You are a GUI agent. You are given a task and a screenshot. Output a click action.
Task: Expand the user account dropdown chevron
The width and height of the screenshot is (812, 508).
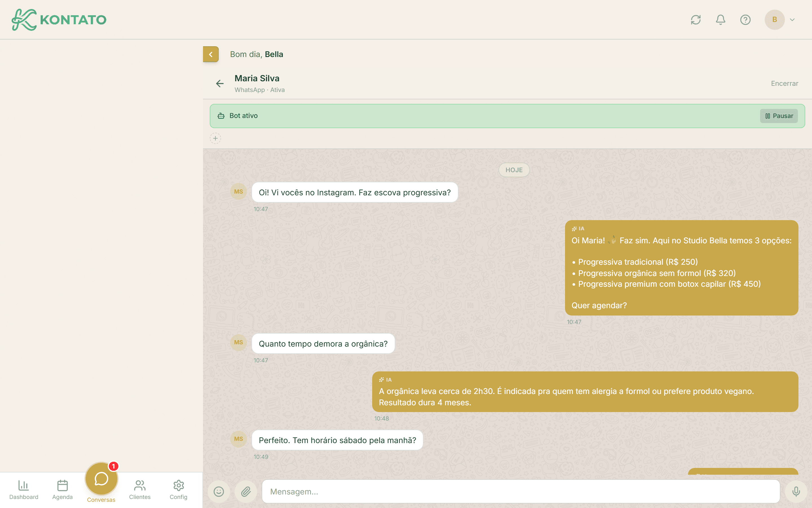[792, 20]
